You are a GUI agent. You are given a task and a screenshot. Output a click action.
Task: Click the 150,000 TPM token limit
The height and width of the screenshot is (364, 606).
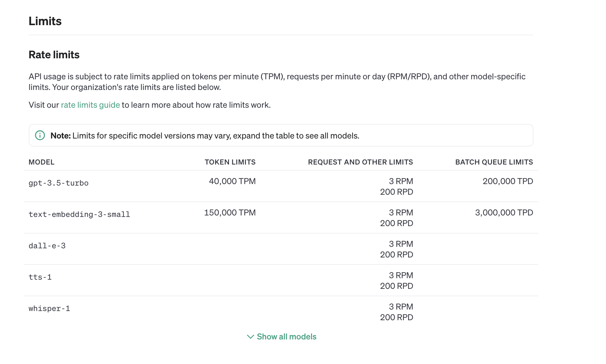coord(230,212)
